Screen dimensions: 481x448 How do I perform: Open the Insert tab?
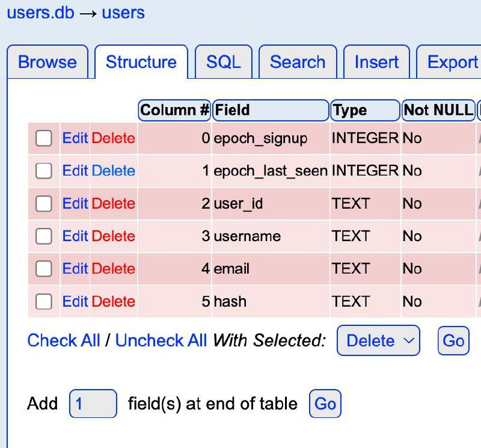376,63
